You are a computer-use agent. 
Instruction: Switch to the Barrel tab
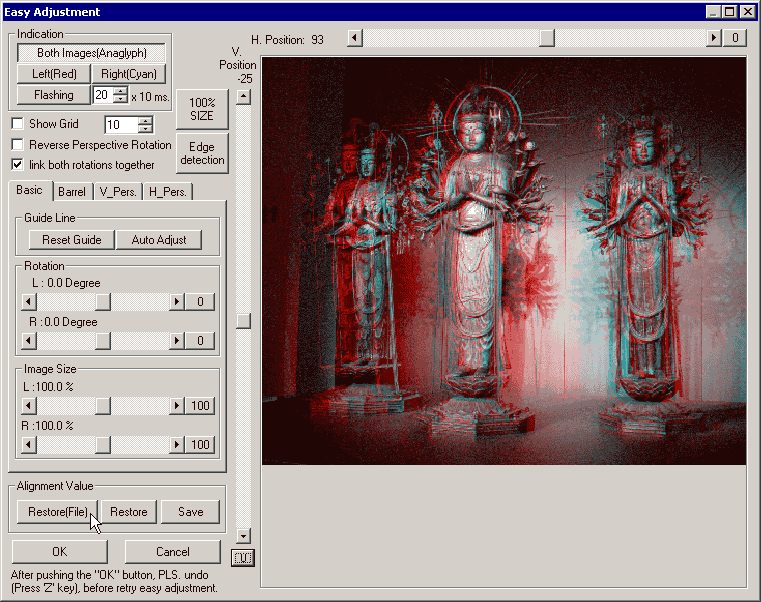72,192
